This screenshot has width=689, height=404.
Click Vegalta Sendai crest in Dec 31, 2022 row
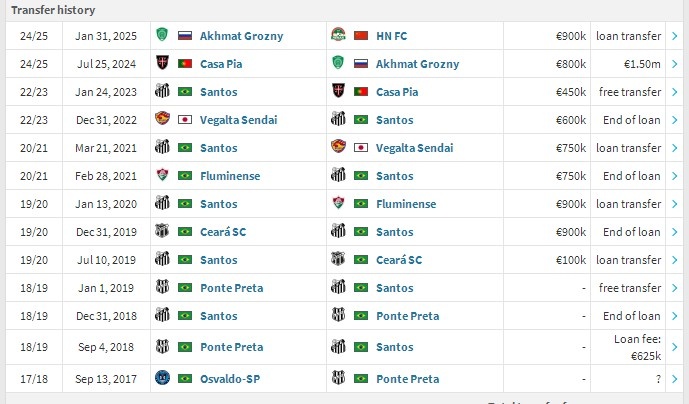click(162, 120)
